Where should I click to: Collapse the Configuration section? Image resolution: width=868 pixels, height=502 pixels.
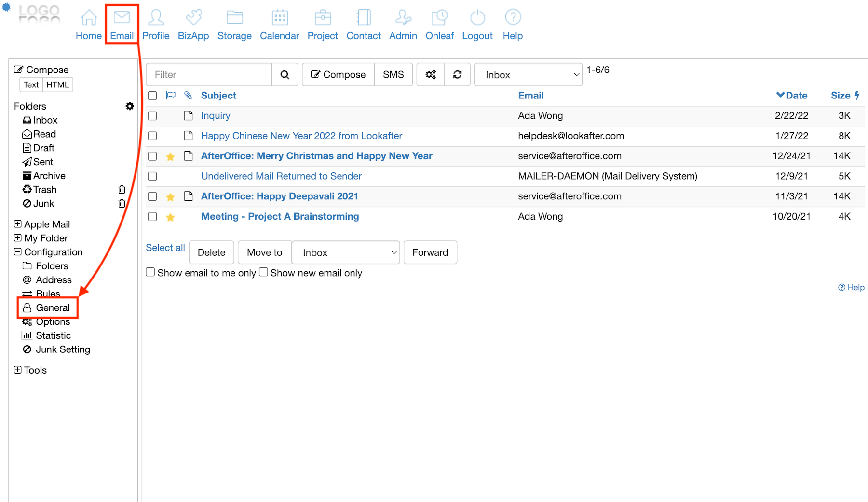pos(18,252)
